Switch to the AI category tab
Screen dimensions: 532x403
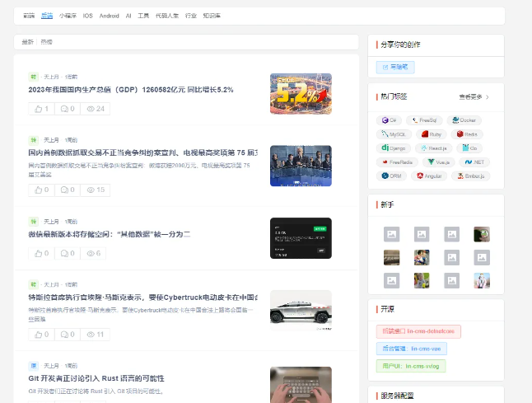coord(128,16)
